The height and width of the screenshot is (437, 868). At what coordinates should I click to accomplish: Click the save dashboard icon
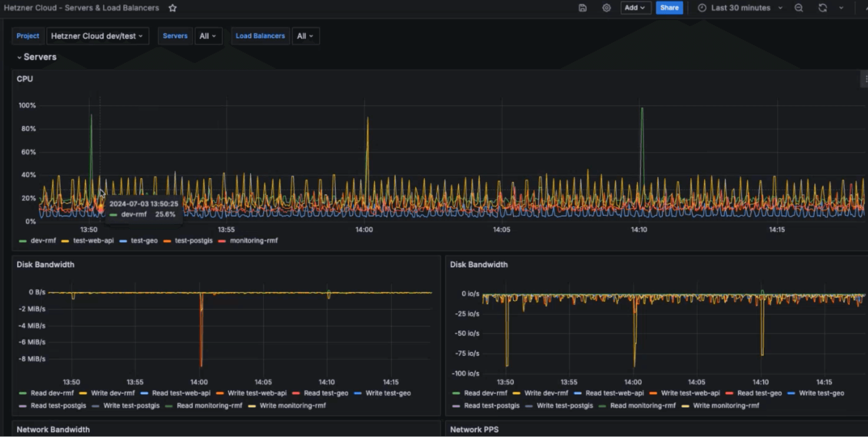coord(583,8)
